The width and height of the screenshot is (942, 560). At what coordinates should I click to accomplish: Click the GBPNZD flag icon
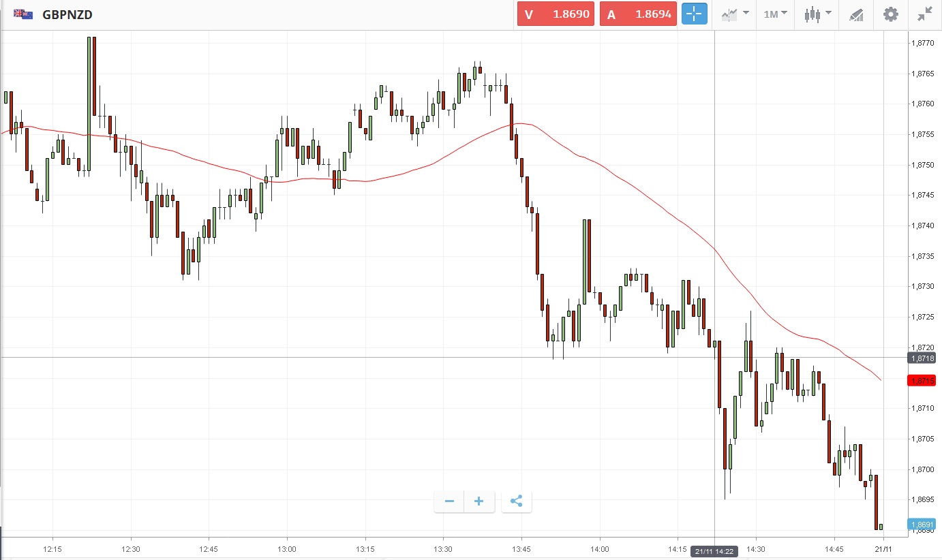click(23, 14)
